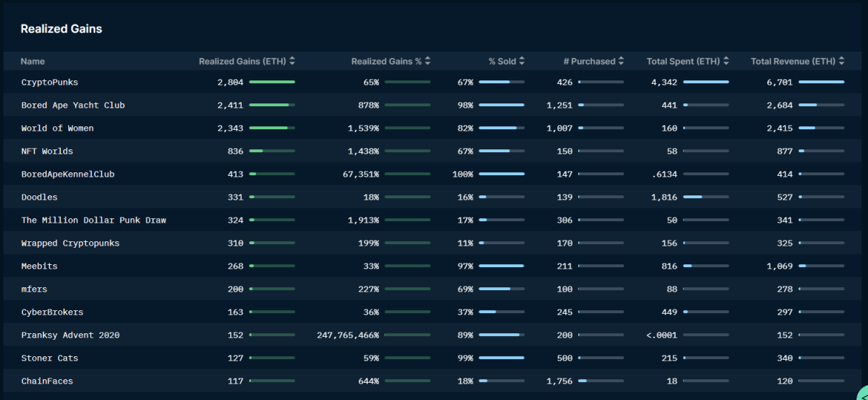Click sort arrows beside Total Revenue (ETH)
The width and height of the screenshot is (868, 400).
(x=841, y=62)
